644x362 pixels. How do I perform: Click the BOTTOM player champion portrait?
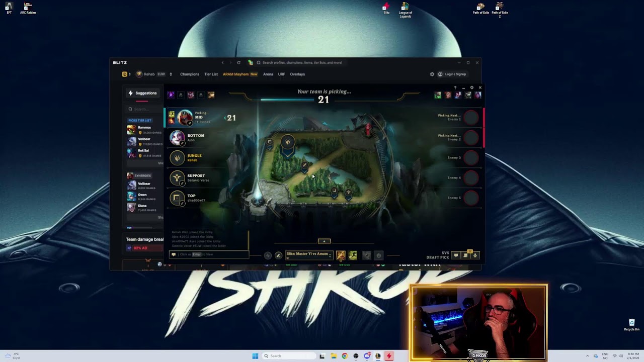[x=177, y=137]
